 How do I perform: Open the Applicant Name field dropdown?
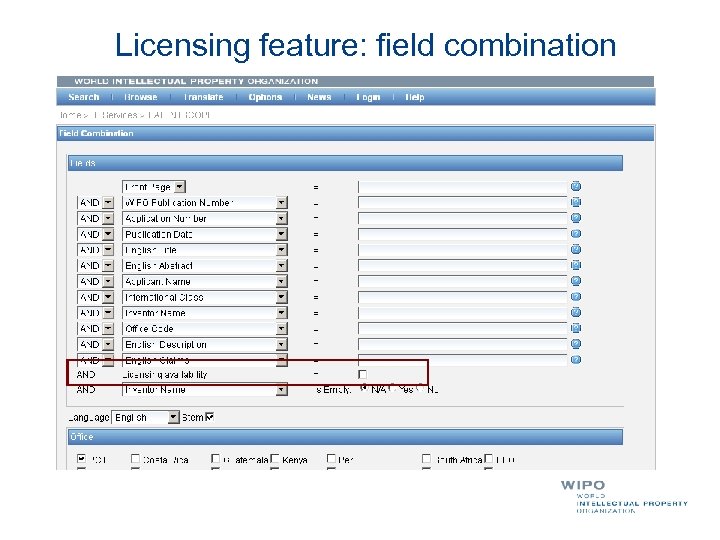point(281,281)
